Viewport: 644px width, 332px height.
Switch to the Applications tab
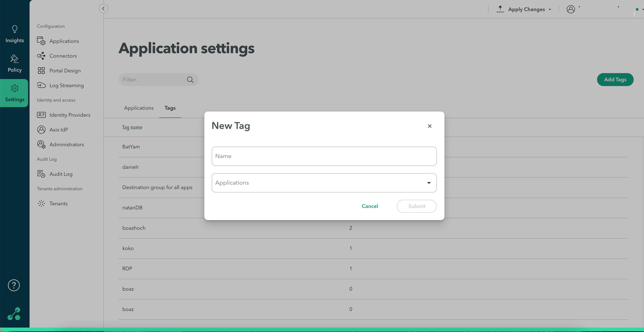pos(139,108)
